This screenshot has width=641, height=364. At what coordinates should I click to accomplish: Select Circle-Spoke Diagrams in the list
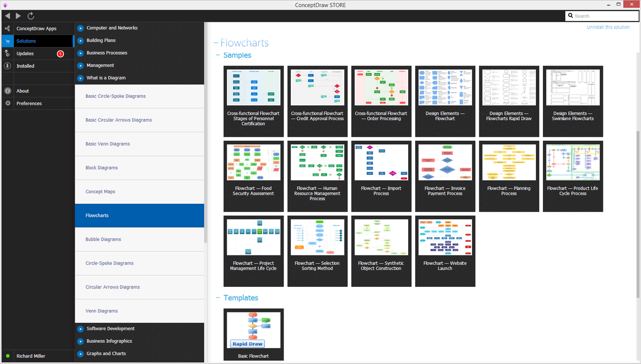click(x=140, y=263)
